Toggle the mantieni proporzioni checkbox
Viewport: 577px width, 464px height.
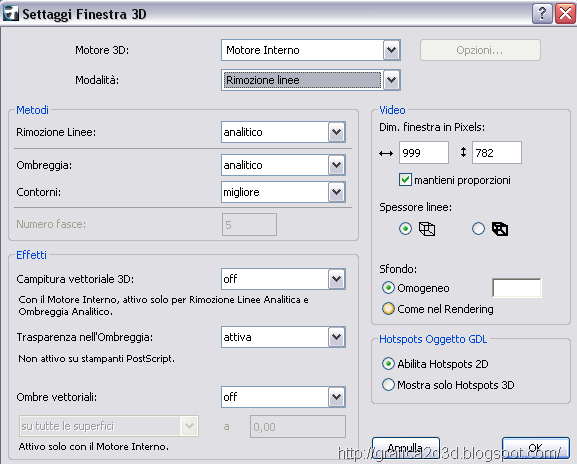405,180
